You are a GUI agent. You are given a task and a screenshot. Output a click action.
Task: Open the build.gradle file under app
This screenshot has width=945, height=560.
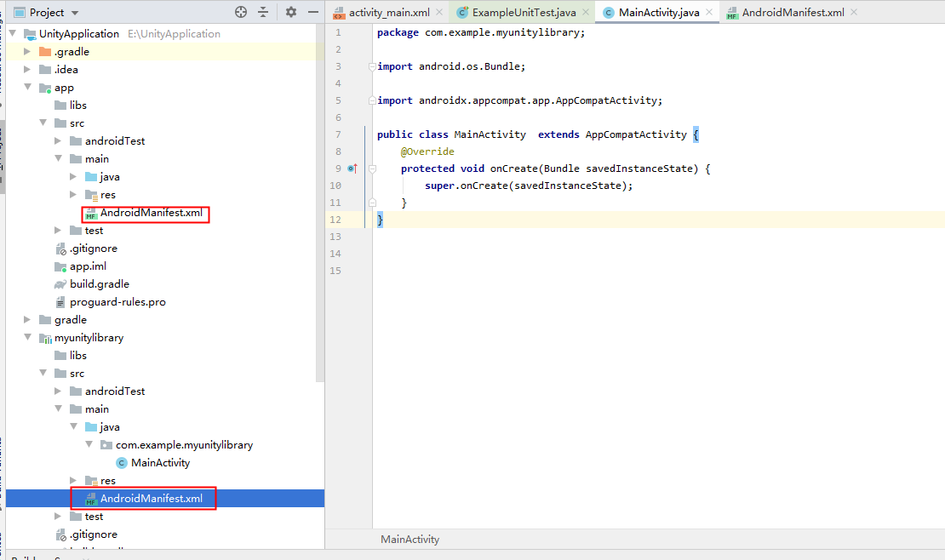click(92, 284)
